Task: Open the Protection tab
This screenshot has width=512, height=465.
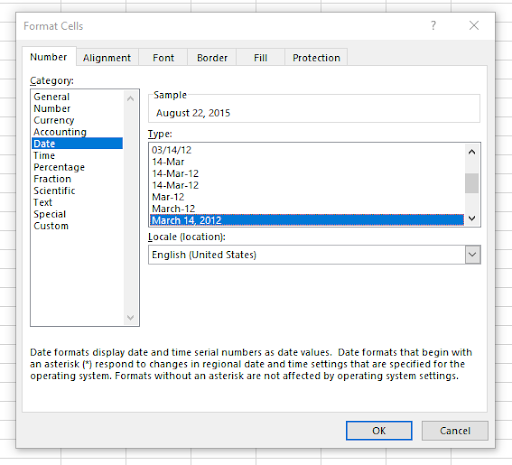Action: pos(316,58)
